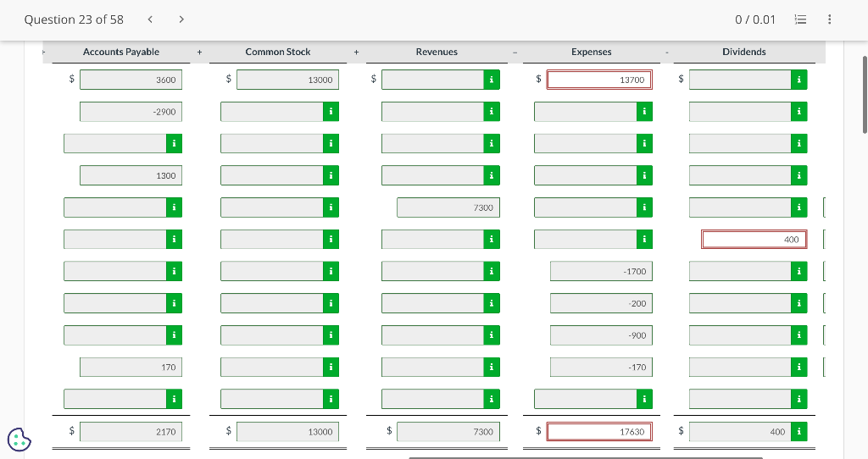Select the red-outlined Dividends field showing 400
868x459 pixels.
pos(754,240)
